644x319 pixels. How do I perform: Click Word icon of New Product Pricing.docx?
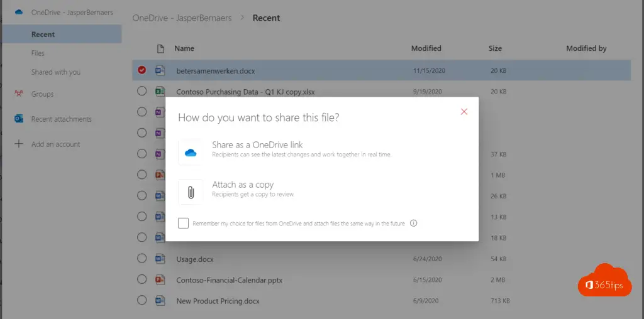tap(160, 301)
